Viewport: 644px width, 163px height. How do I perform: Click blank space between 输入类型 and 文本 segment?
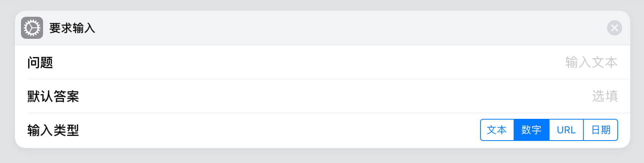278,130
